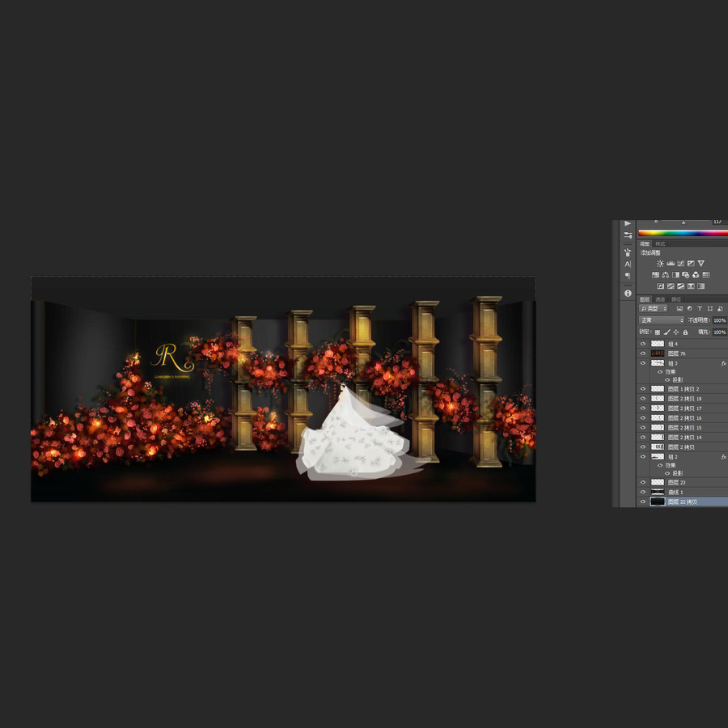Hide the 图层 2 拷贝 18 layer
Screen dimensions: 728x728
tap(643, 399)
